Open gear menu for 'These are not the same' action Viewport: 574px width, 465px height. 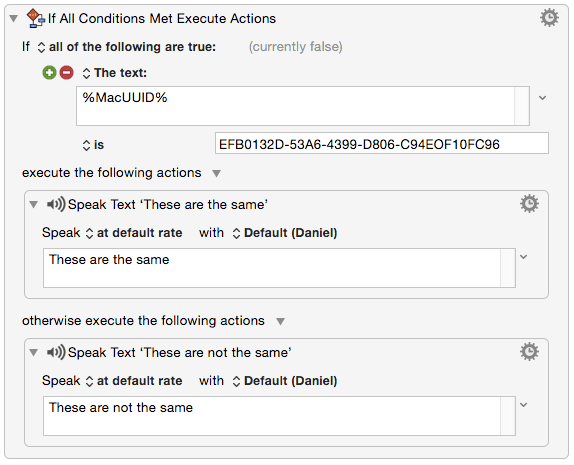[x=529, y=352]
